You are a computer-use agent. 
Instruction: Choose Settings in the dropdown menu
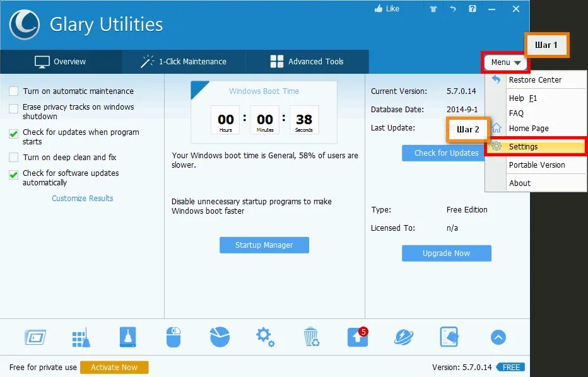click(536, 146)
